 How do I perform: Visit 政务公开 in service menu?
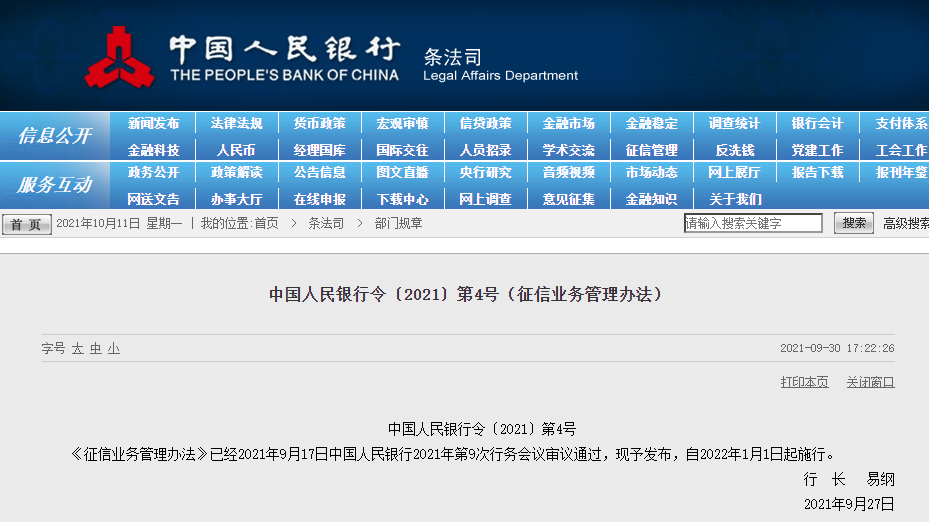(153, 172)
